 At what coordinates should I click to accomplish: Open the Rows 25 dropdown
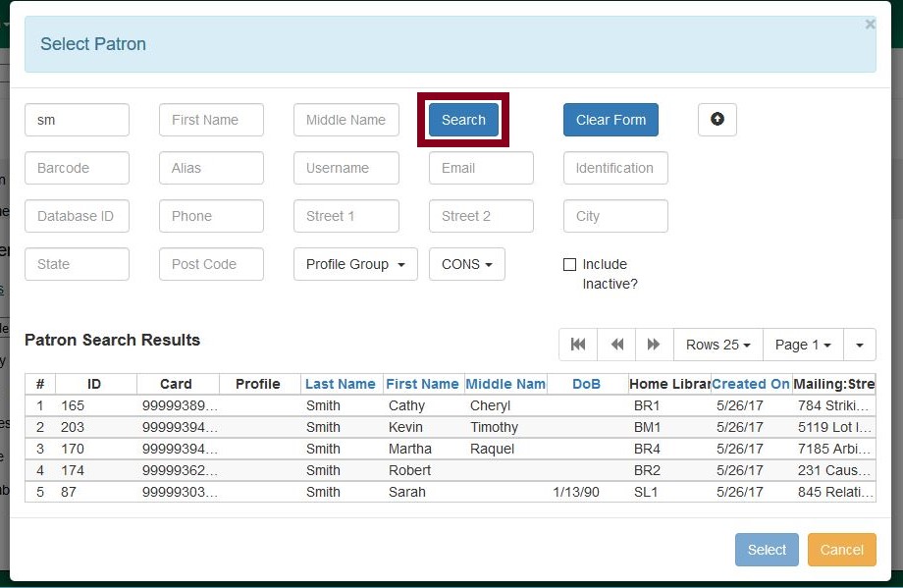717,344
